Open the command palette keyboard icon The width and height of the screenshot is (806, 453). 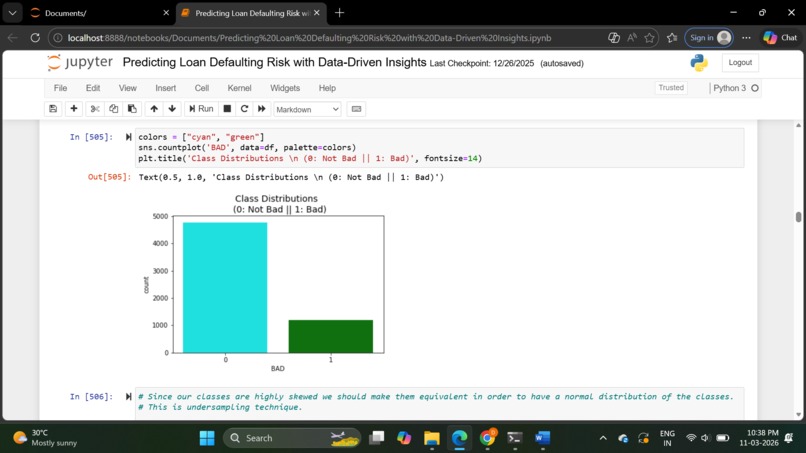(x=356, y=109)
